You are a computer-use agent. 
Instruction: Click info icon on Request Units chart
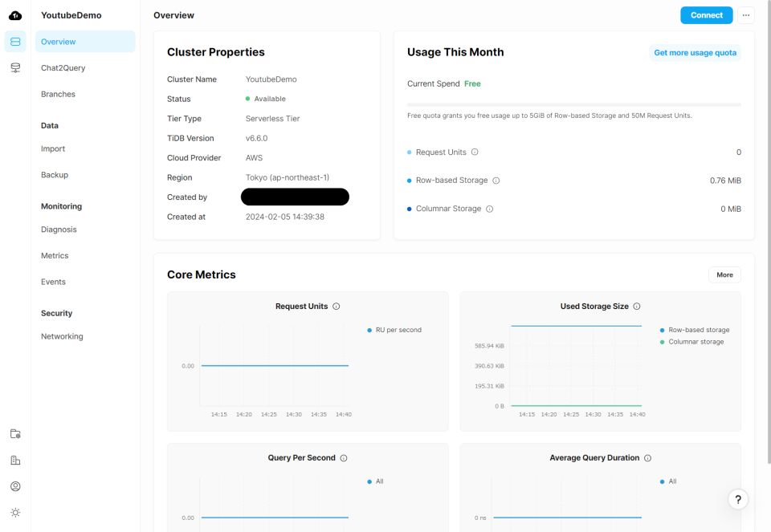coord(337,306)
